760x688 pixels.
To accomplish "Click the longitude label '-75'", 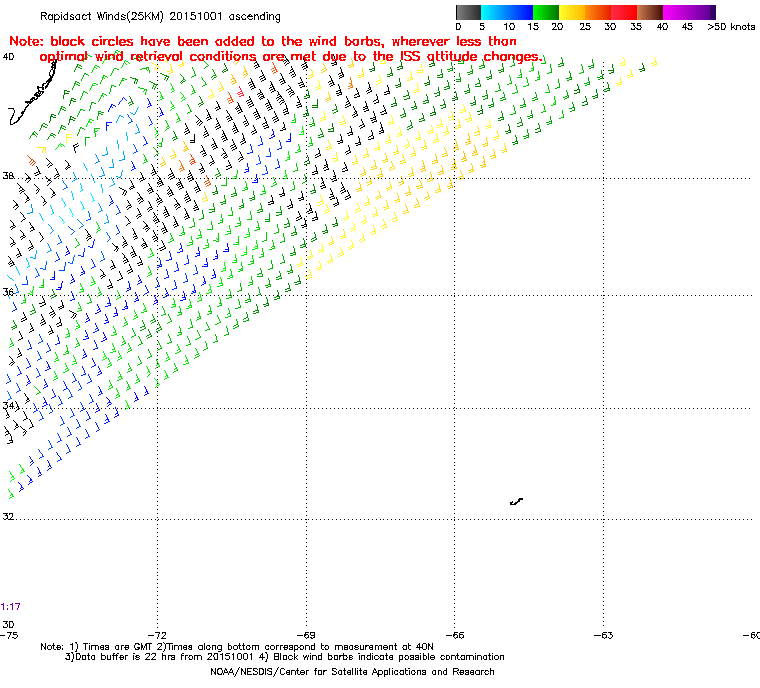I will (9, 635).
